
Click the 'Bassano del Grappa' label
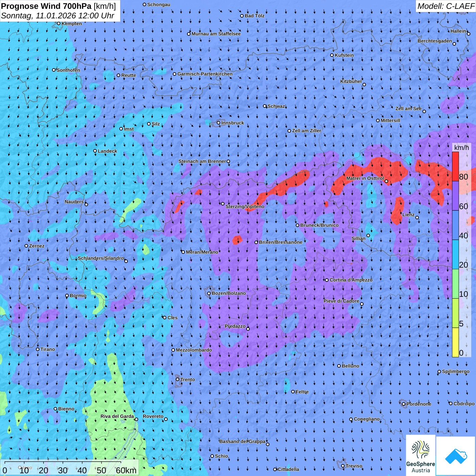[242, 441]
